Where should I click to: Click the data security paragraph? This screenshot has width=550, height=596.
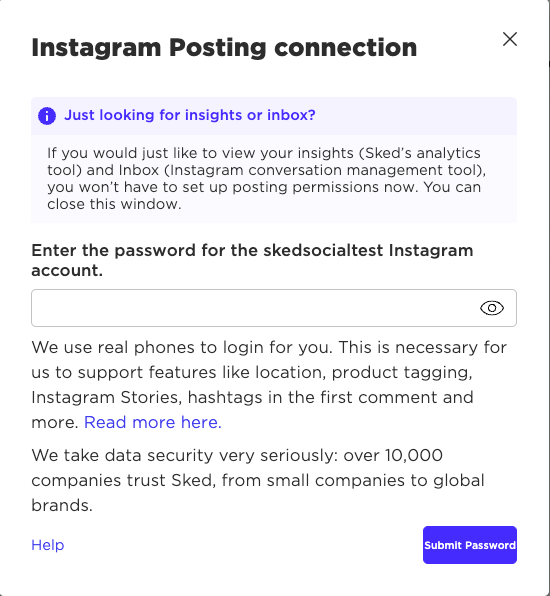(258, 480)
